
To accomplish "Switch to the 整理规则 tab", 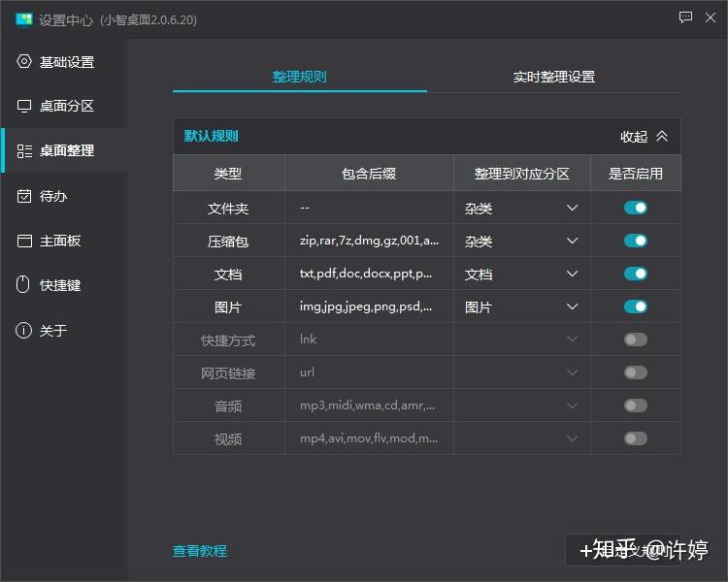I will tap(300, 77).
